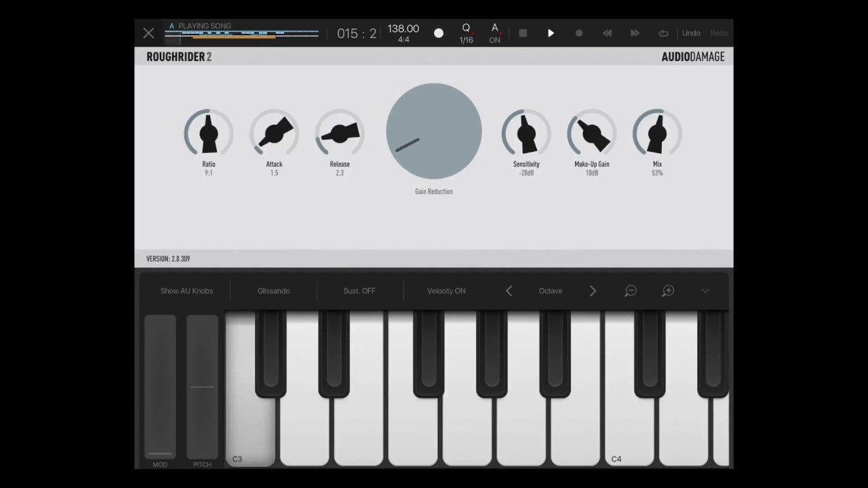This screenshot has width=868, height=488.
Task: Open the Q 1/16 quantize setting
Action: 467,33
